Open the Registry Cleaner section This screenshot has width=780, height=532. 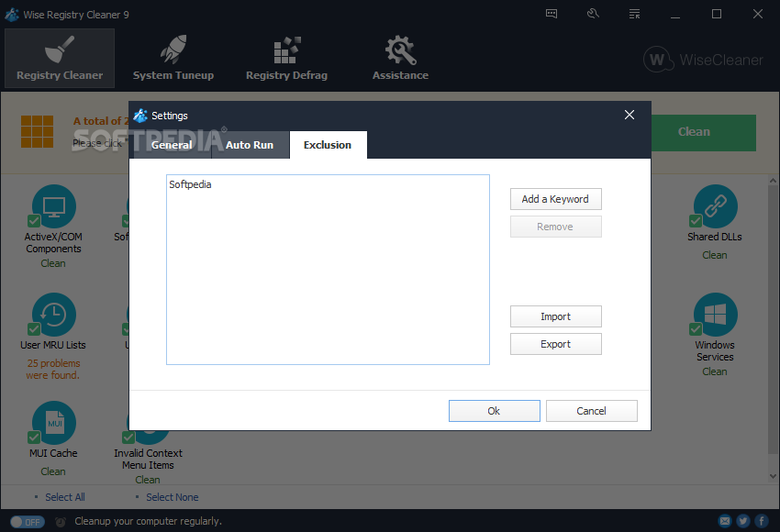click(60, 58)
